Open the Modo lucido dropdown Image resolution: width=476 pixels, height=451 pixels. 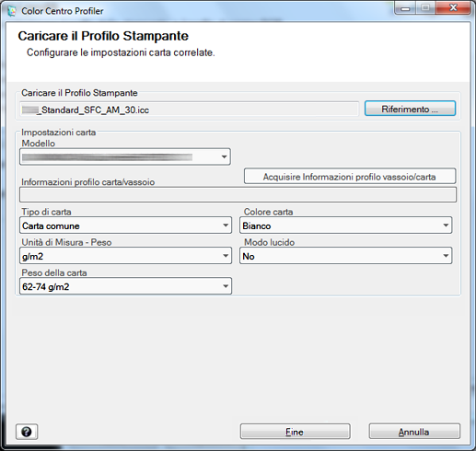[345, 256]
